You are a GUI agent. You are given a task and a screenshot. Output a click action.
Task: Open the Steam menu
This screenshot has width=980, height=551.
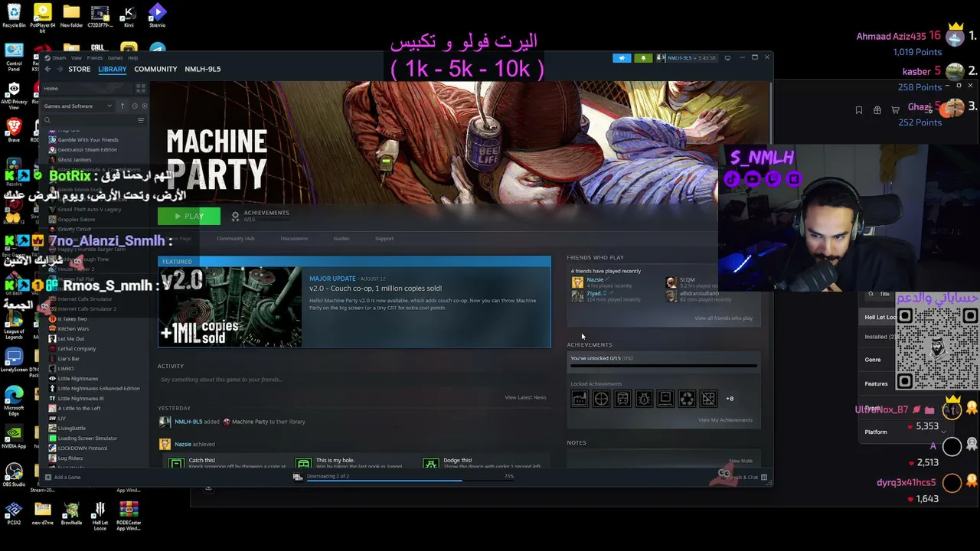click(x=59, y=58)
